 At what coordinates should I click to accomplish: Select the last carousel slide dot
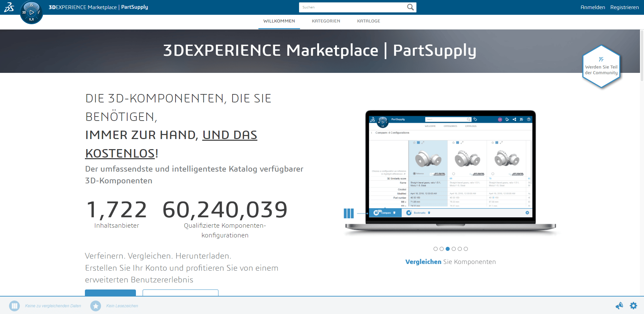pyautogui.click(x=466, y=249)
